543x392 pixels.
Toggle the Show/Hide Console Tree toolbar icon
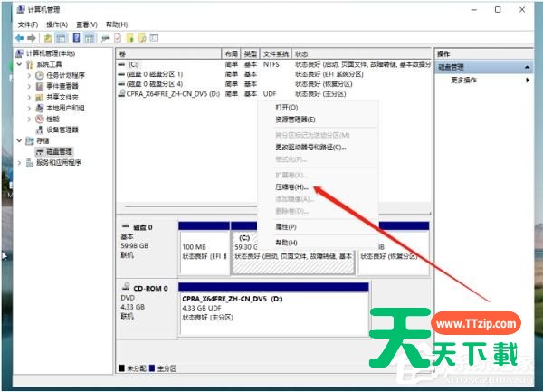[61, 38]
